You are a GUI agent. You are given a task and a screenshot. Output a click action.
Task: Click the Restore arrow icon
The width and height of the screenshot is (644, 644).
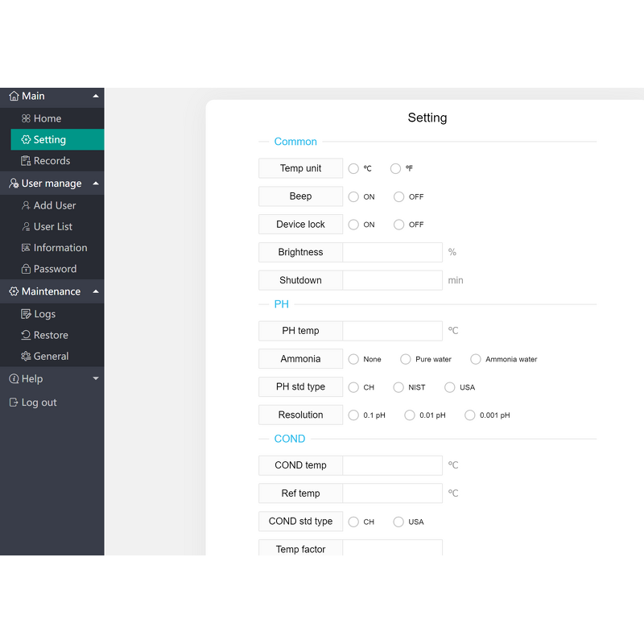pyautogui.click(x=26, y=335)
